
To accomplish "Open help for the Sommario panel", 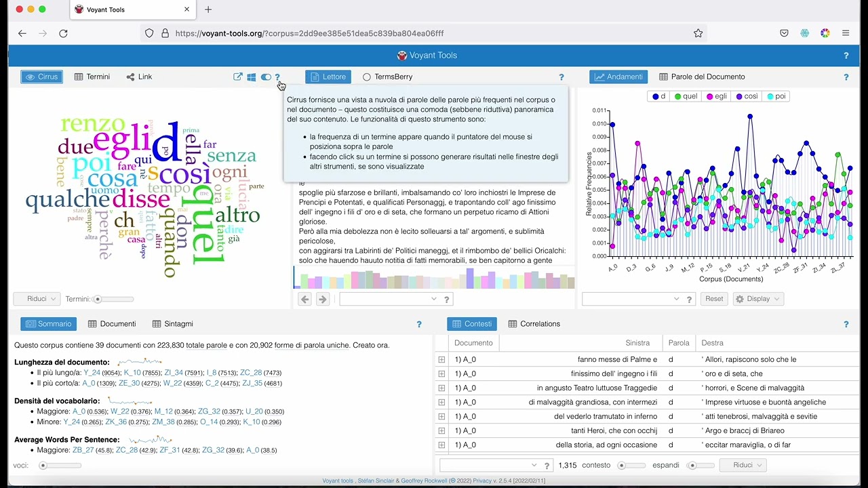I will 418,324.
